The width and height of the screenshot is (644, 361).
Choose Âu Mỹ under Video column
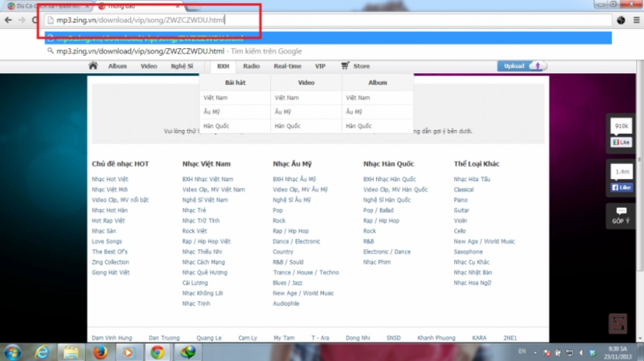[x=283, y=111]
